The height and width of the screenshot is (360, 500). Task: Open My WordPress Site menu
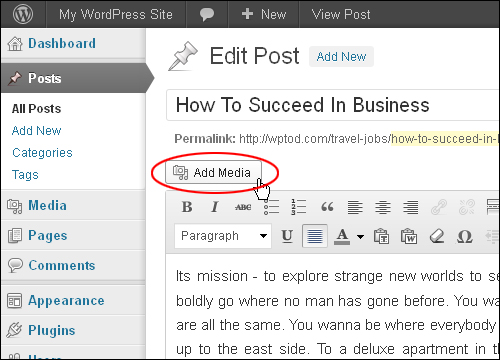[x=116, y=14]
